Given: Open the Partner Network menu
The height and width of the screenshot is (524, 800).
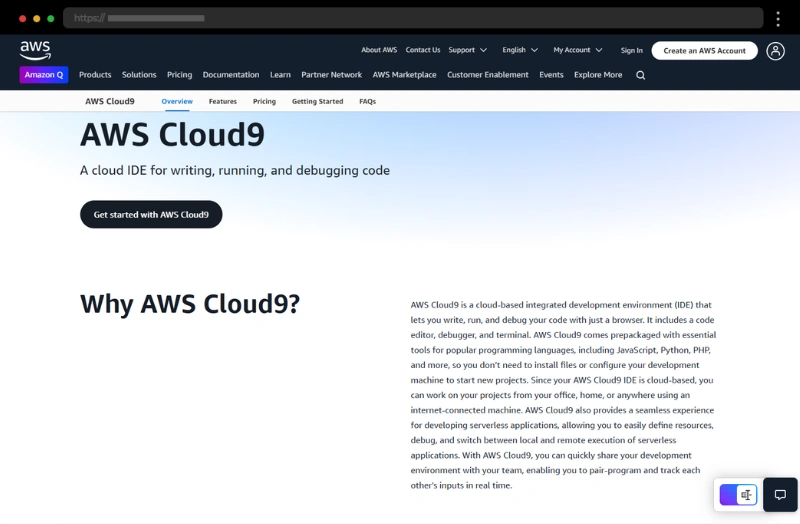Looking at the screenshot, I should coord(332,74).
